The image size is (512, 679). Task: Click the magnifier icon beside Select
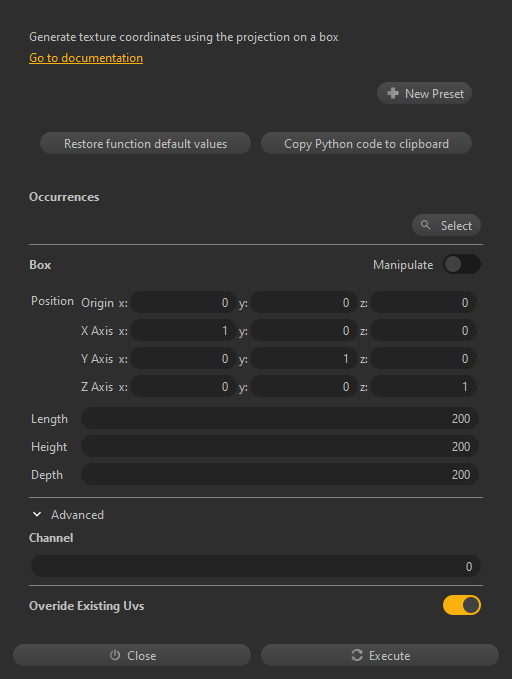pyautogui.click(x=425, y=225)
